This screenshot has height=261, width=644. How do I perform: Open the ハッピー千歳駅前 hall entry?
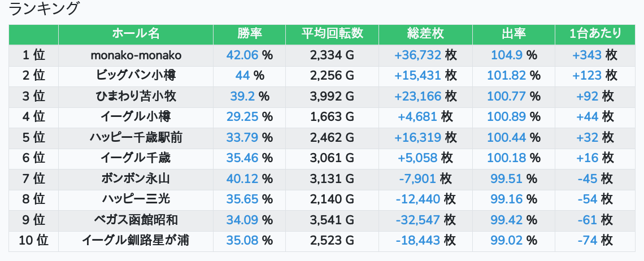[136, 138]
